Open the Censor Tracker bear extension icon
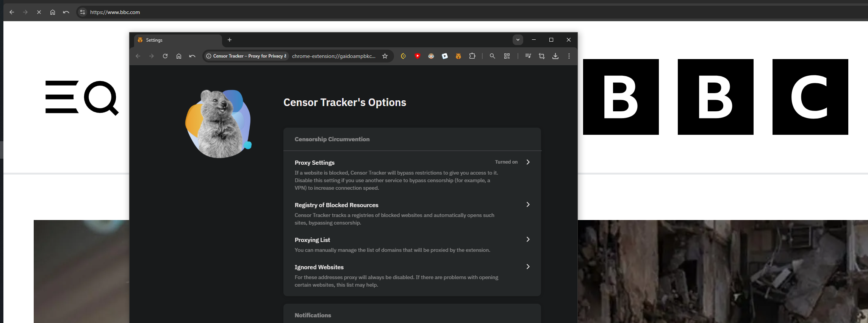868x323 pixels. [458, 56]
